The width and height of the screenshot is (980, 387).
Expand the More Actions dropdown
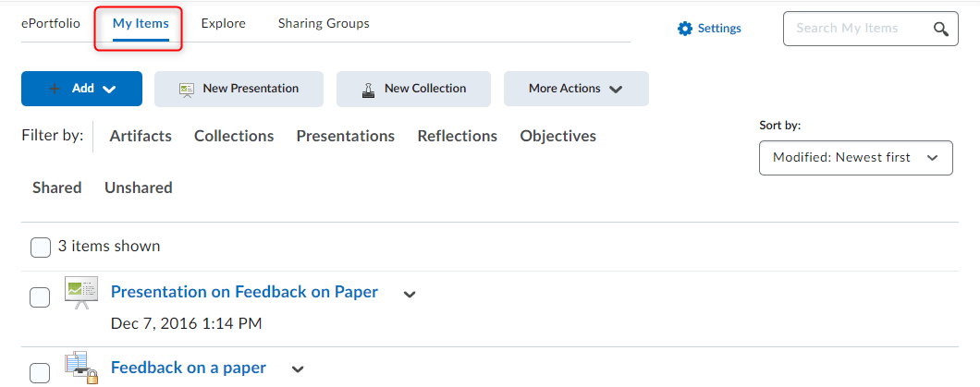click(575, 89)
